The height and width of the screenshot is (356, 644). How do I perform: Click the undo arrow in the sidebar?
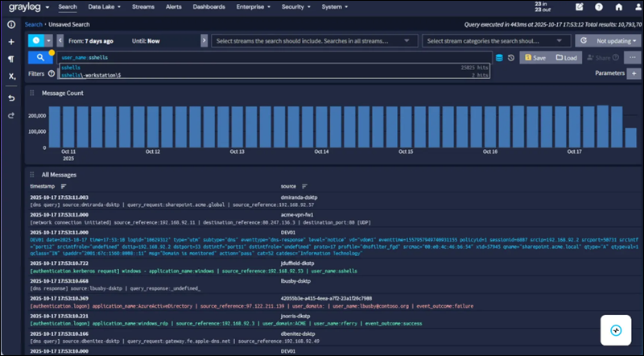pyautogui.click(x=11, y=98)
